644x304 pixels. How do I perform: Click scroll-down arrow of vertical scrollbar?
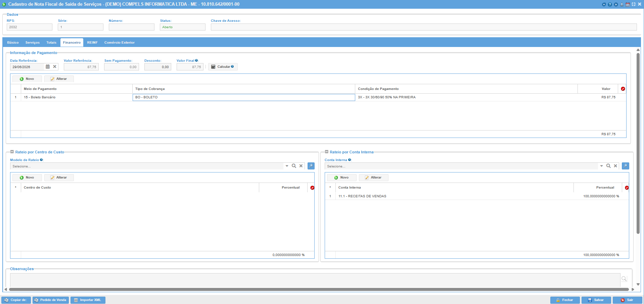tap(638, 284)
